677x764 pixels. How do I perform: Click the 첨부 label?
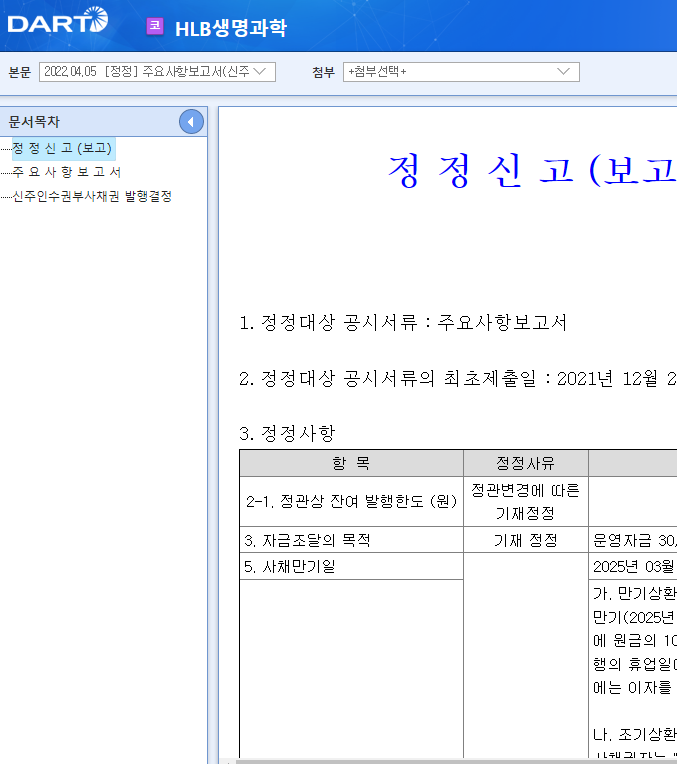point(324,72)
